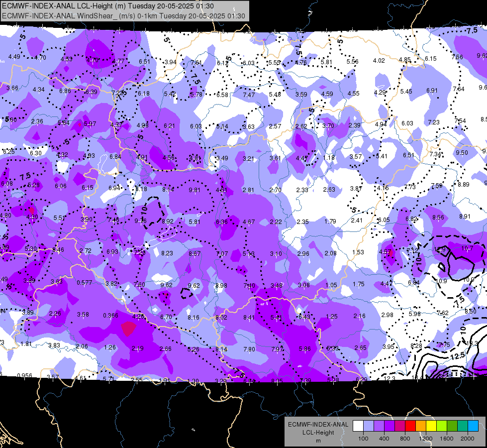
Task: Click the wind shear value 8.98
Action: [x=221, y=285]
